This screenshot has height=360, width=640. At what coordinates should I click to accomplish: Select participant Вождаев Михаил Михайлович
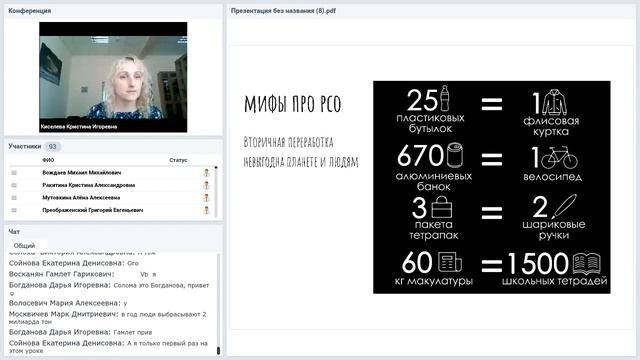coord(82,173)
